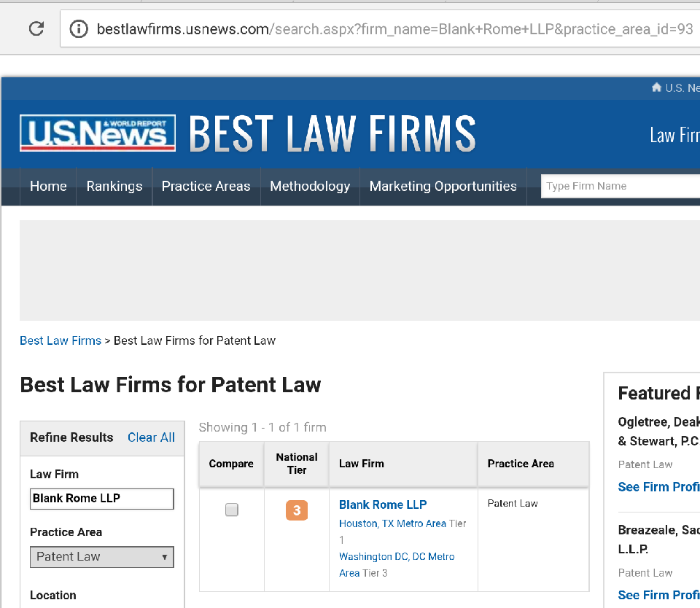700x608 pixels.
Task: Click the Clear All link
Action: (151, 437)
